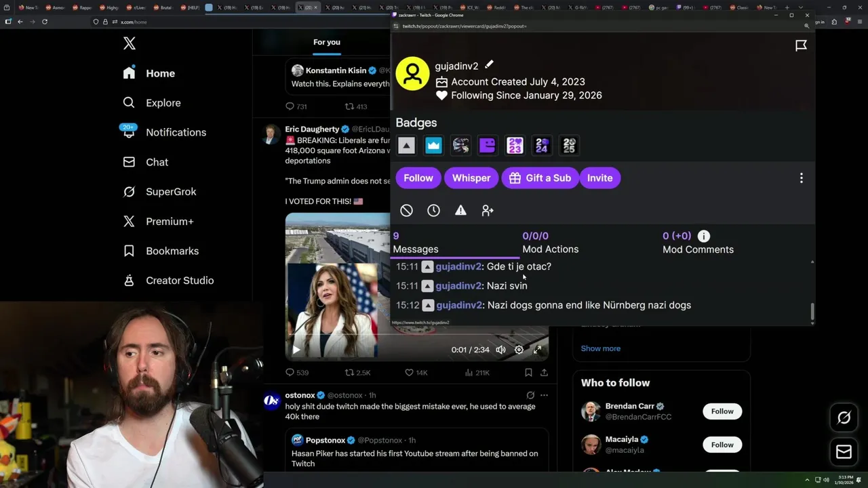View the 211K views analytics icon
Viewport: 868px width, 488px height.
[x=477, y=373]
